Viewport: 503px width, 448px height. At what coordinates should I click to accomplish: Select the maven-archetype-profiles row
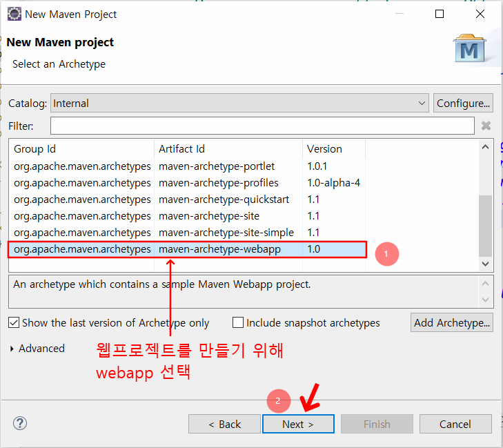click(188, 183)
